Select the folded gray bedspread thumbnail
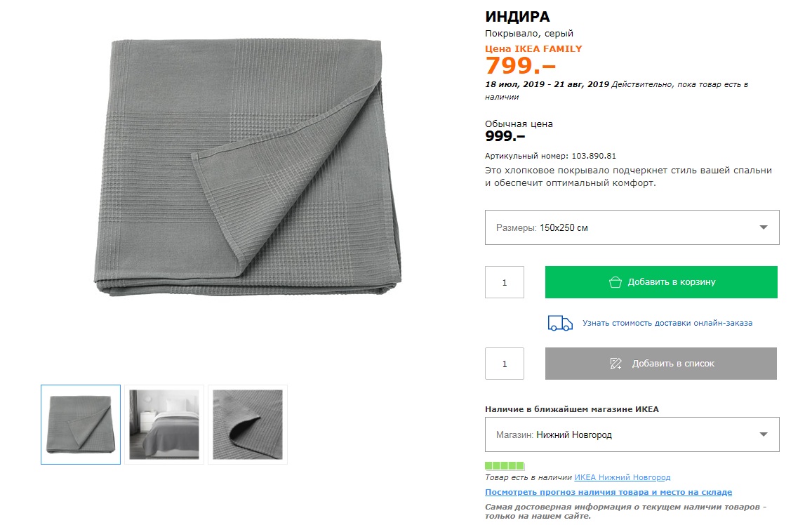 pos(81,425)
